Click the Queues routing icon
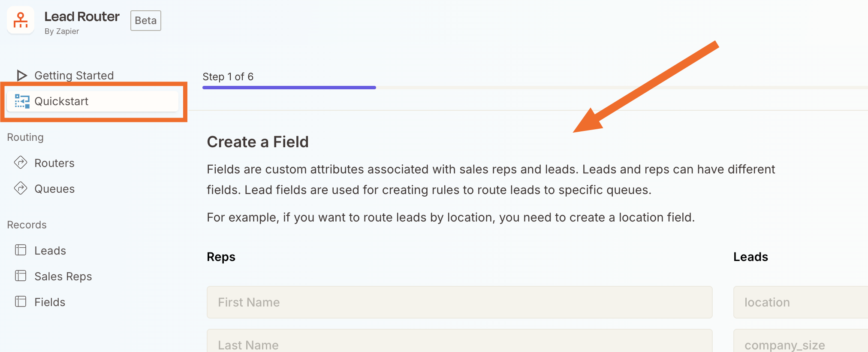This screenshot has width=868, height=352. click(21, 188)
